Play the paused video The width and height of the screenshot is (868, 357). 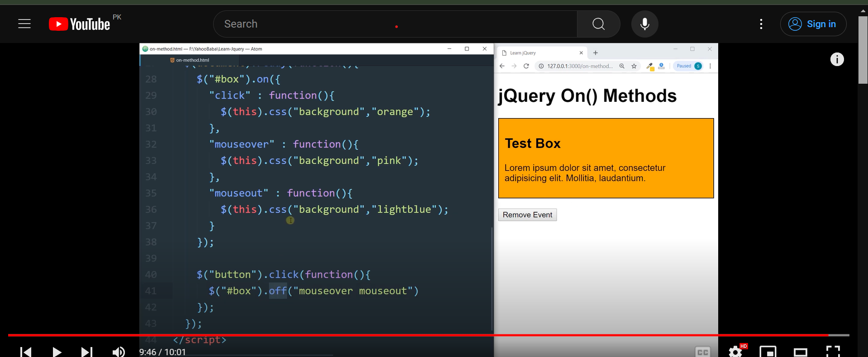[57, 352]
